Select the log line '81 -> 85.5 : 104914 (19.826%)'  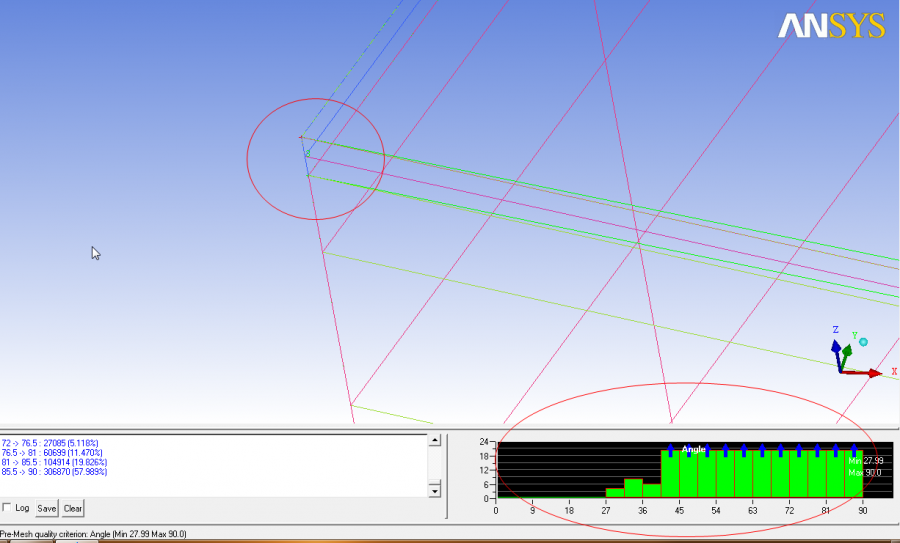(x=54, y=462)
